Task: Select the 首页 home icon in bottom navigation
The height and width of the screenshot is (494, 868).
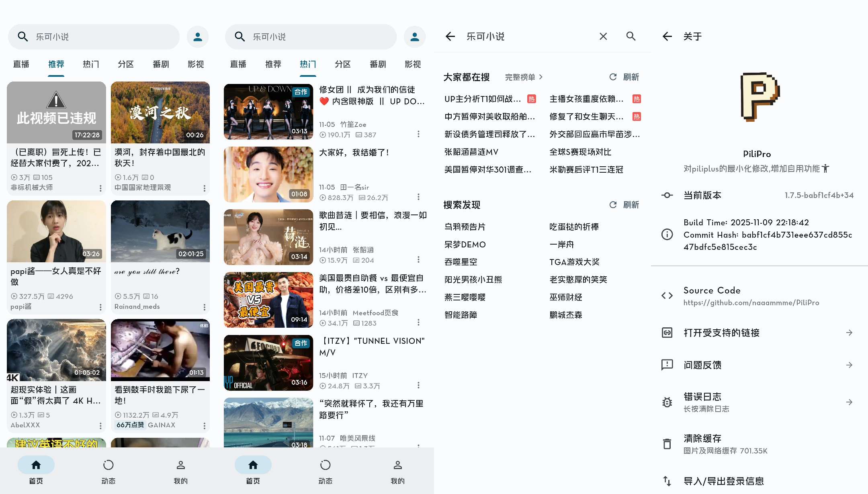Action: click(x=36, y=465)
